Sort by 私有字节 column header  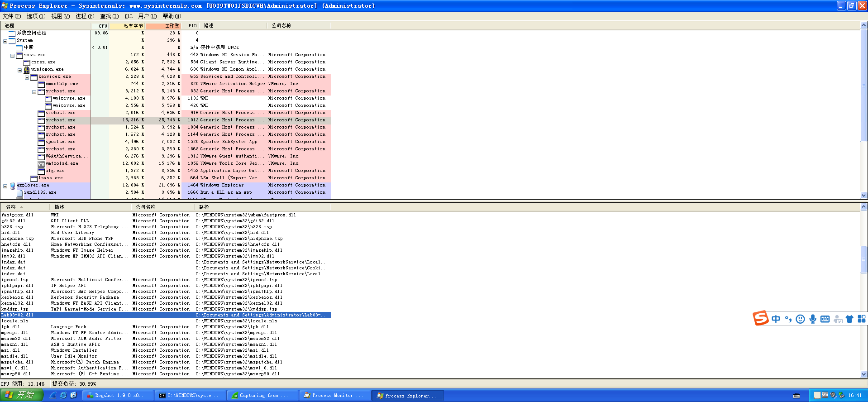pos(127,26)
